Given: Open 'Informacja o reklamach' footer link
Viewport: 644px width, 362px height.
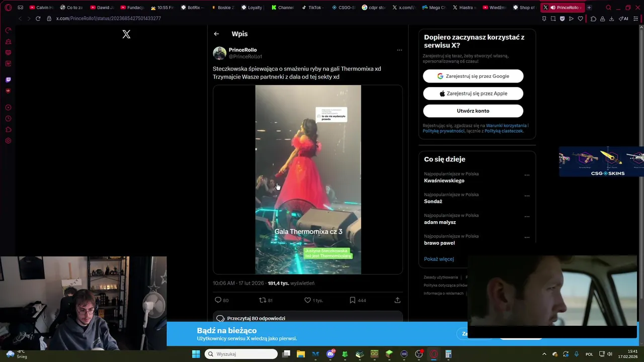Looking at the screenshot, I should pyautogui.click(x=443, y=293).
